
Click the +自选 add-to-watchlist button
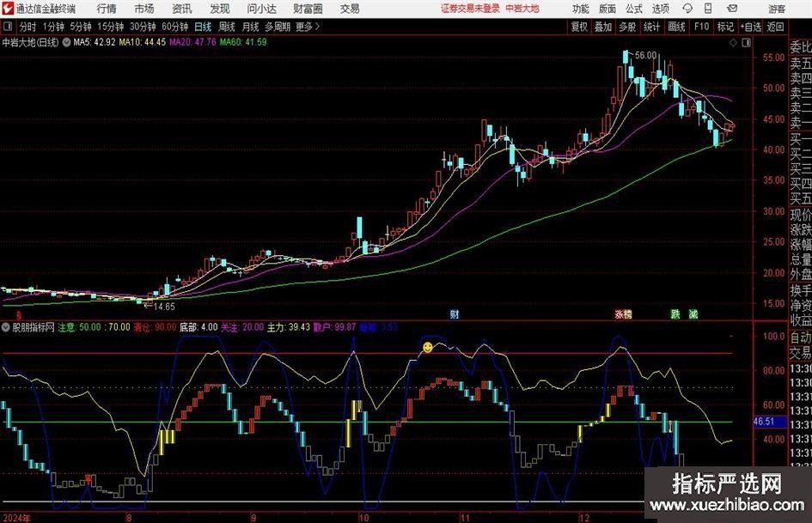click(751, 27)
